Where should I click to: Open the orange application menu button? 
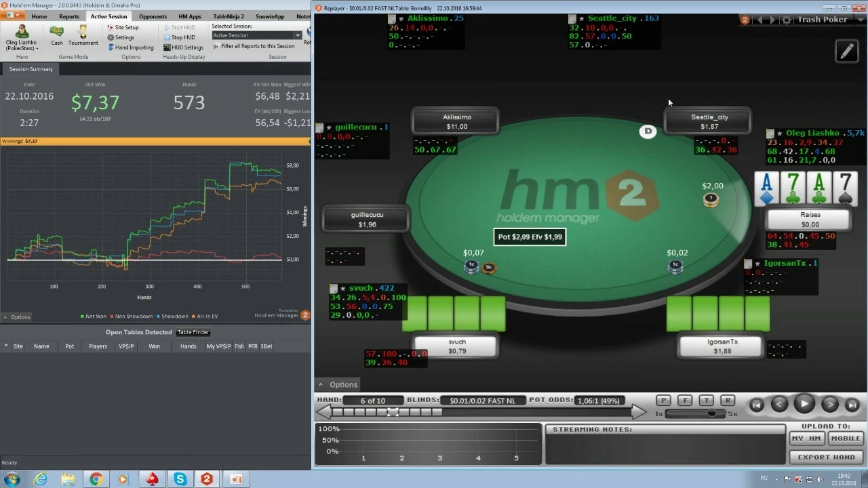(13, 16)
